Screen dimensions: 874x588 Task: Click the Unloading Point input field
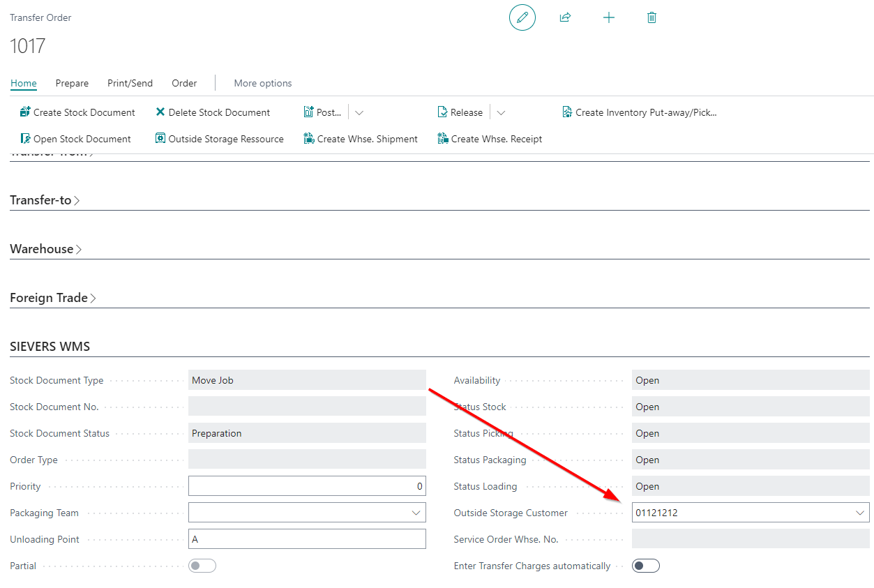(307, 539)
